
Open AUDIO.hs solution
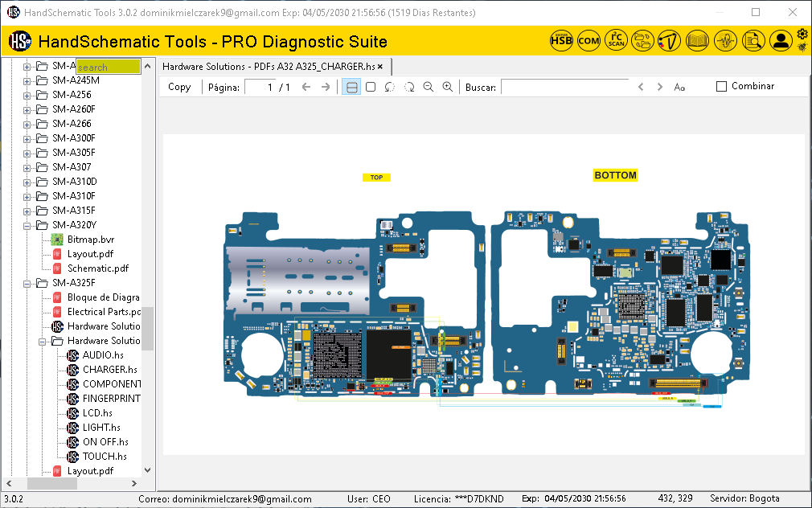coord(103,355)
